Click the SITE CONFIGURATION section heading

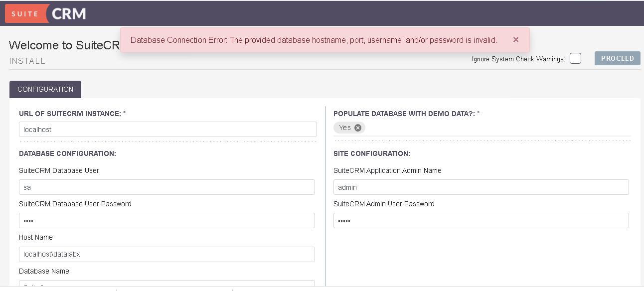[372, 153]
